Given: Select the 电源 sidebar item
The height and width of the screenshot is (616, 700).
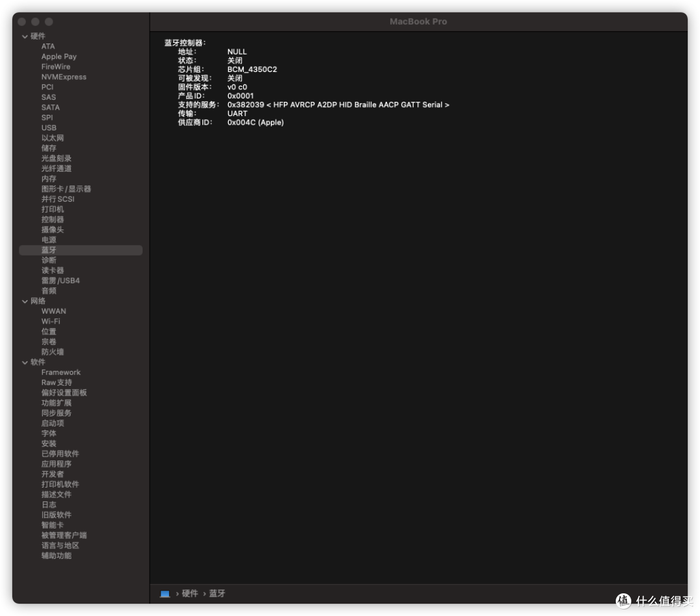Looking at the screenshot, I should [x=49, y=240].
